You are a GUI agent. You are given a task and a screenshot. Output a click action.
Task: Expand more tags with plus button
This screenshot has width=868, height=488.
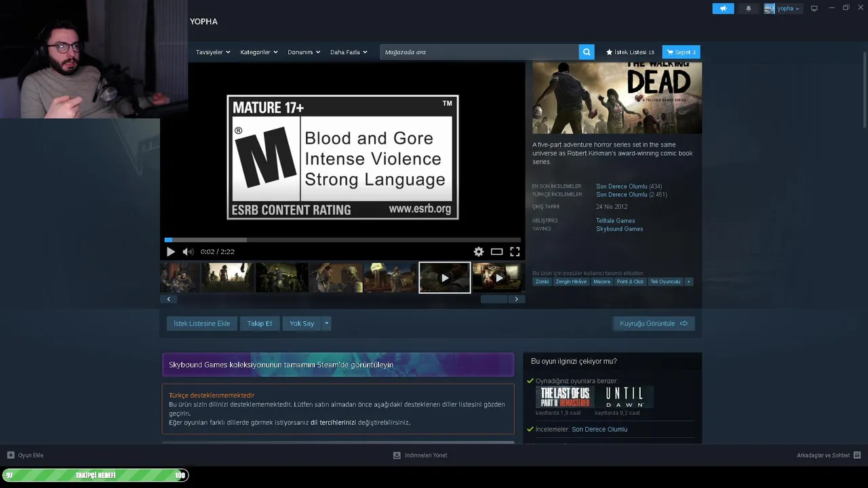pos(689,281)
